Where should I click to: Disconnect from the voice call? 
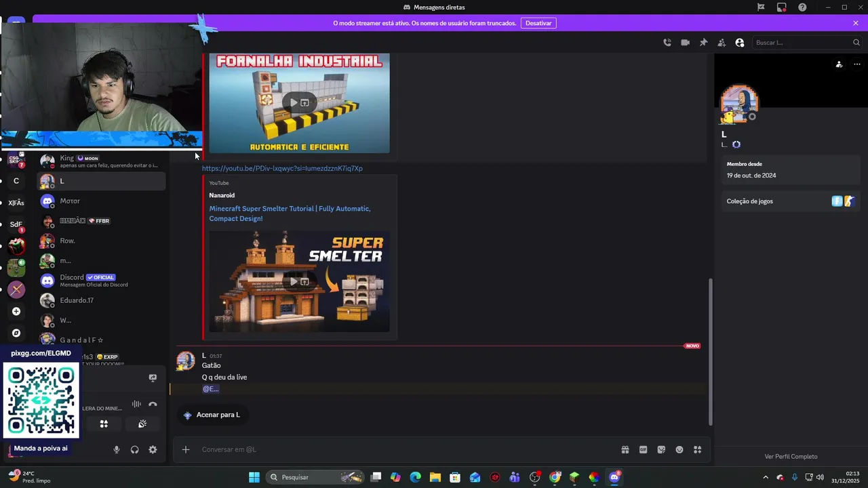pyautogui.click(x=153, y=404)
